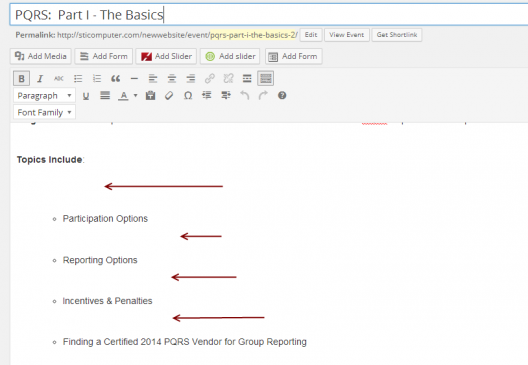This screenshot has width=528, height=365.
Task: Toggle the toolbar kitchen sink icon
Action: (266, 78)
